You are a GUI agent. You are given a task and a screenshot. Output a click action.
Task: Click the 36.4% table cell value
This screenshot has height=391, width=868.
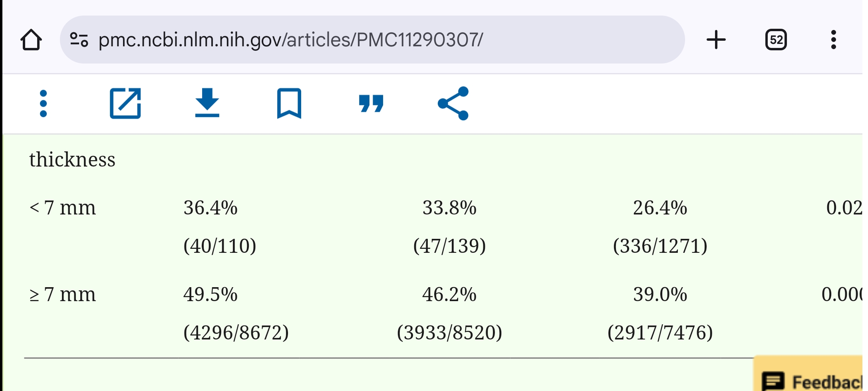point(211,208)
